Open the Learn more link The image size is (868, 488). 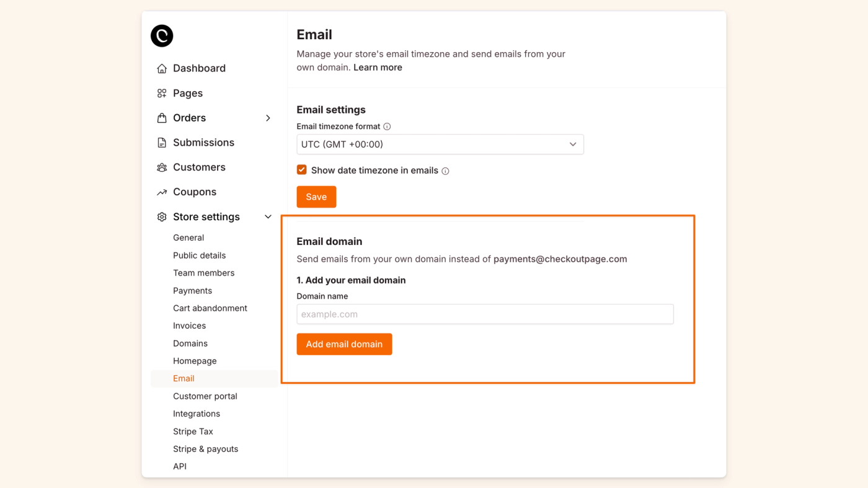click(378, 67)
